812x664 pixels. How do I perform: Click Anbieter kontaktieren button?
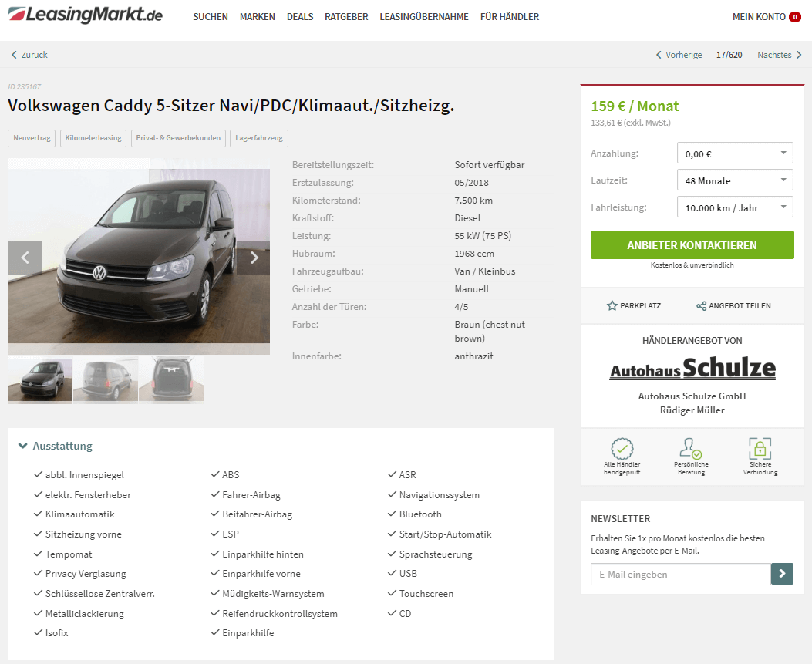[x=692, y=245]
